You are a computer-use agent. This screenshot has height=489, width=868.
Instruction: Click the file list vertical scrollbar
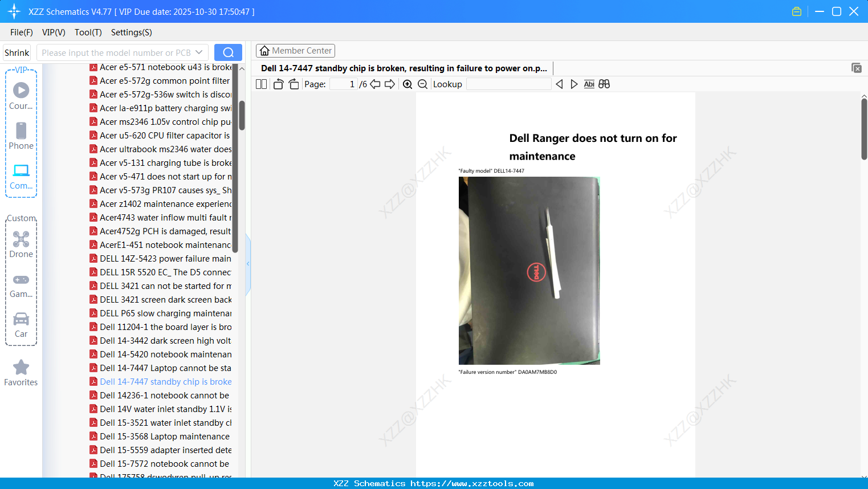tap(242, 116)
